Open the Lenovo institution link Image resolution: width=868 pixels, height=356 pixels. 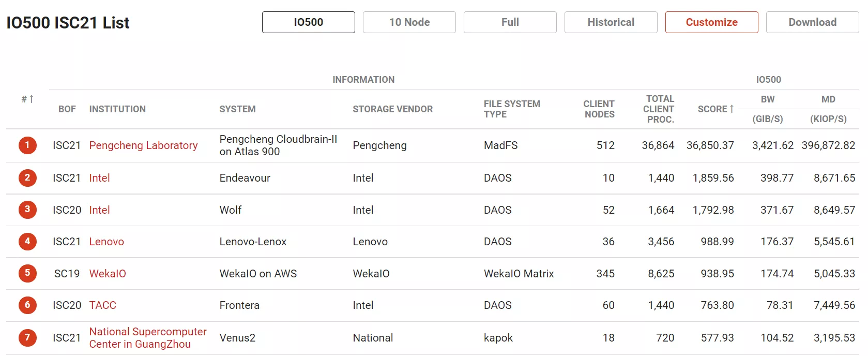[x=106, y=242]
